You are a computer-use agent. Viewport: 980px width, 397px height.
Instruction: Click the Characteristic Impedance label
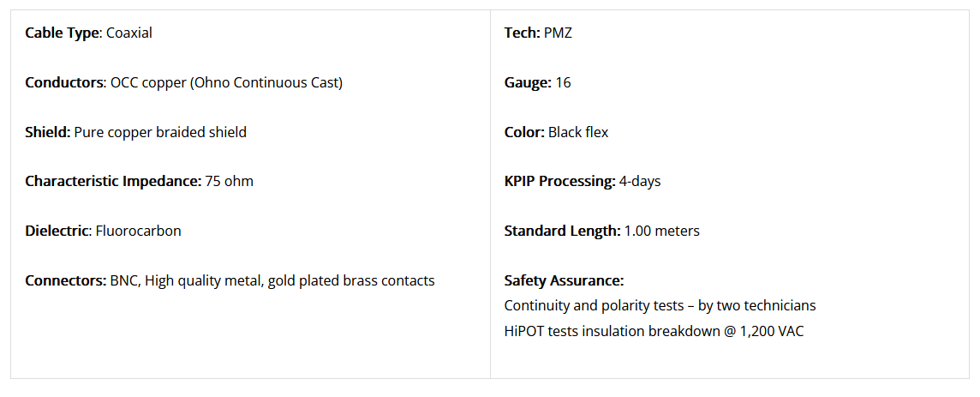pyautogui.click(x=113, y=182)
